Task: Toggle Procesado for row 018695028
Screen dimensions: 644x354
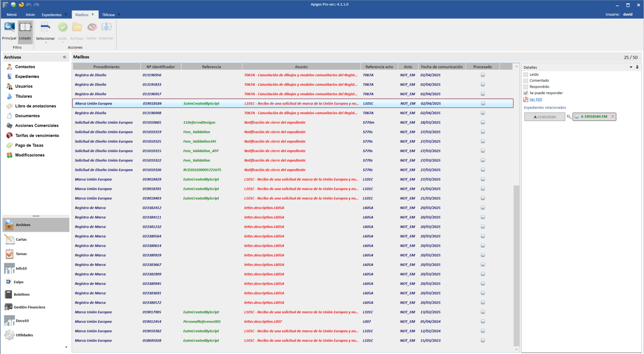Action: click(483, 340)
